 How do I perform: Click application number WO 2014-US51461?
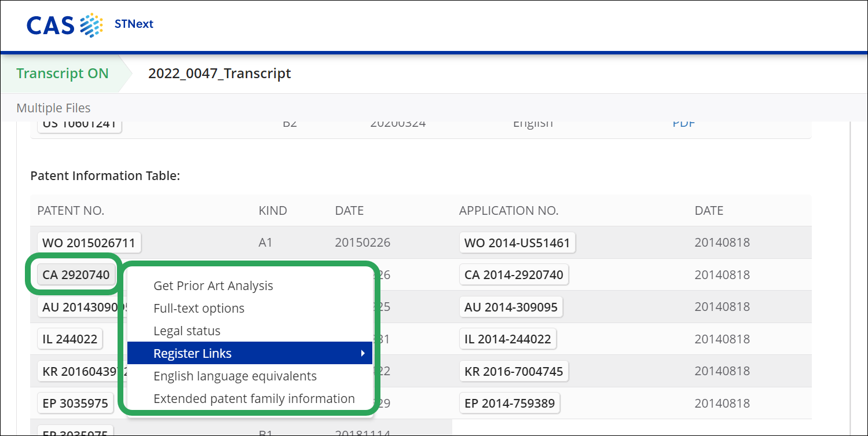pyautogui.click(x=517, y=243)
